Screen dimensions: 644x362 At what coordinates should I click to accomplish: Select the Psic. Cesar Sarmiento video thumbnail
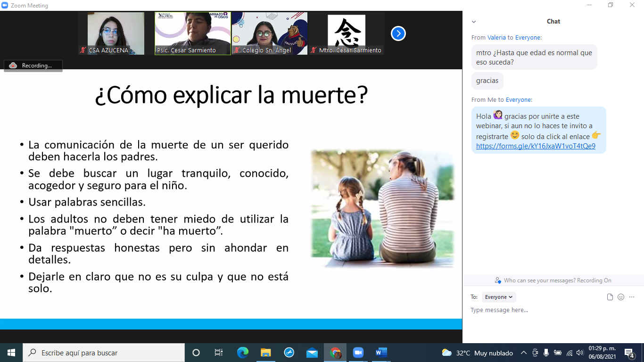[193, 33]
